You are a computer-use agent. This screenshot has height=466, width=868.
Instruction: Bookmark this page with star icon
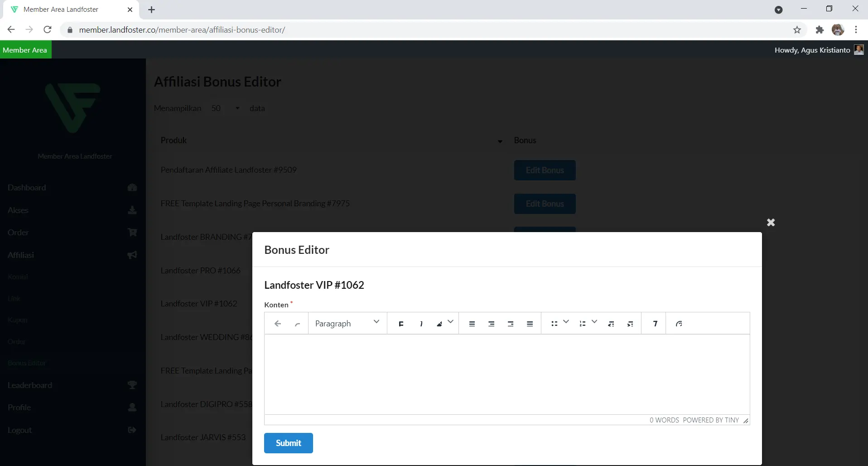coord(797,30)
